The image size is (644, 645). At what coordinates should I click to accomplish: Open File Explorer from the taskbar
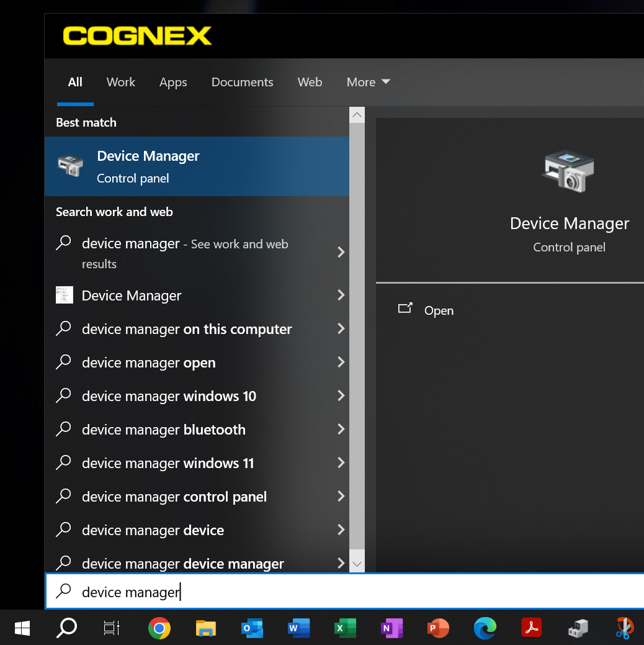click(x=205, y=628)
